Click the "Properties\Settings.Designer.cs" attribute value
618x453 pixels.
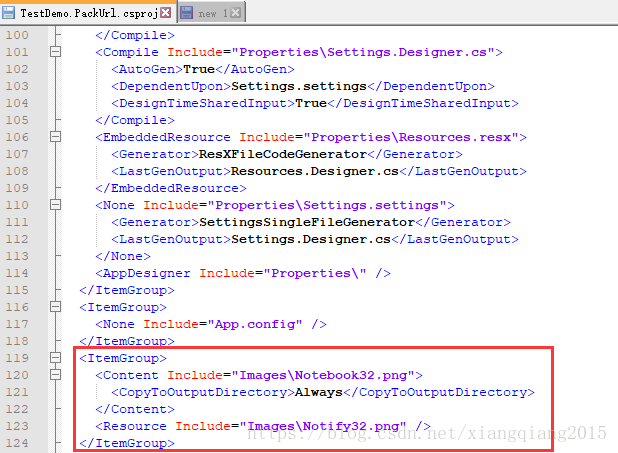click(x=363, y=52)
